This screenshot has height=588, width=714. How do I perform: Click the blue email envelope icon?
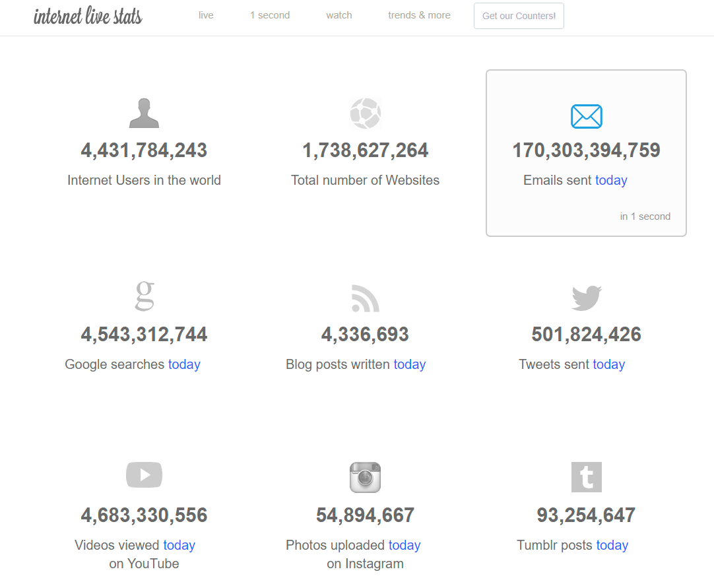pyautogui.click(x=587, y=116)
